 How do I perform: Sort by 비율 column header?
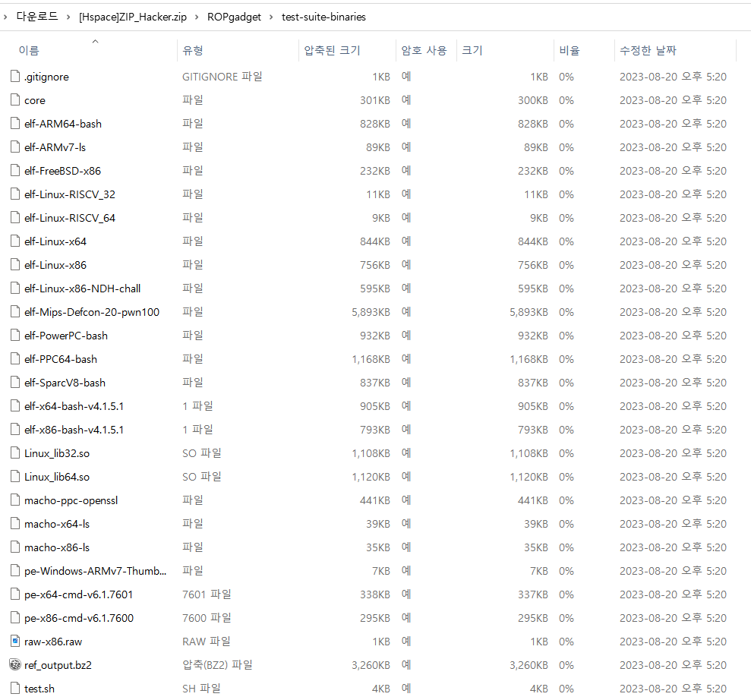click(570, 50)
